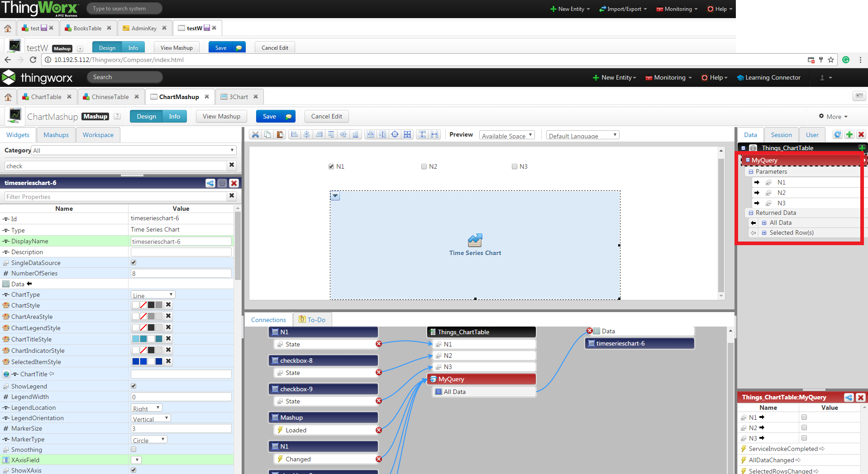Uncheck the ShowLegend property
The height and width of the screenshot is (474, 868).
pyautogui.click(x=134, y=386)
